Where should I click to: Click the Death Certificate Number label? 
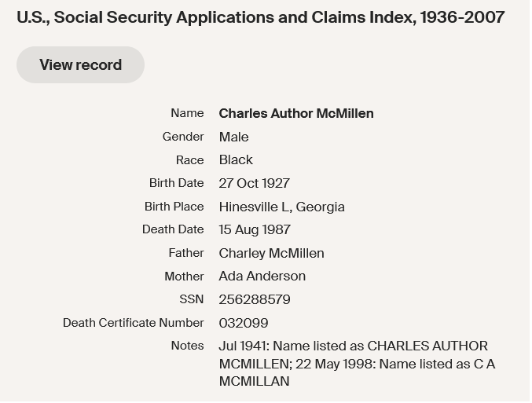[x=133, y=323]
